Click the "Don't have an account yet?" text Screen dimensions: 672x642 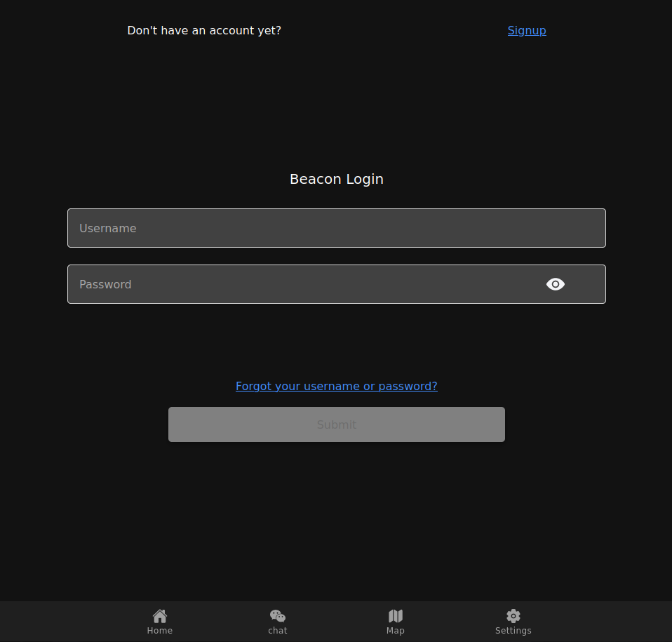(204, 30)
